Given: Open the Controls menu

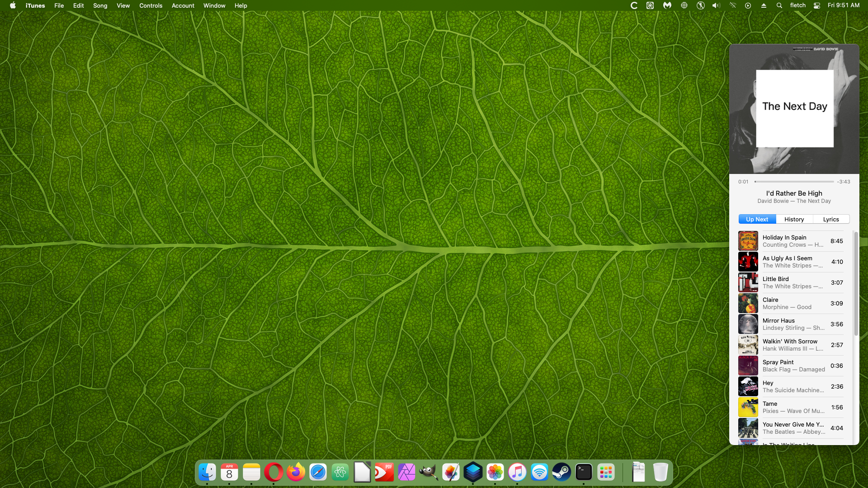Looking at the screenshot, I should point(151,5).
